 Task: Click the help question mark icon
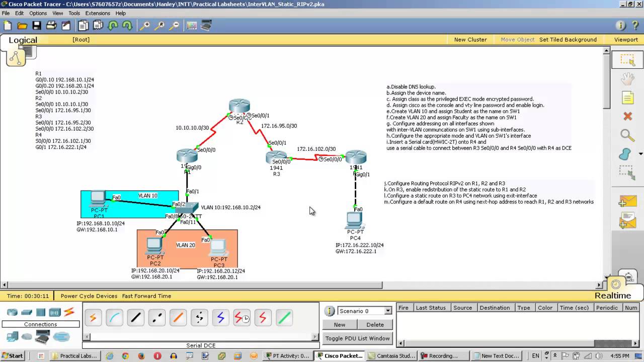click(636, 25)
